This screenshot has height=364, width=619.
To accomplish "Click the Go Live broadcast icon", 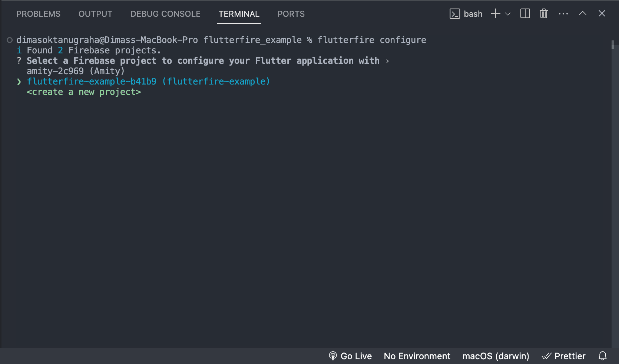I will 333,356.
